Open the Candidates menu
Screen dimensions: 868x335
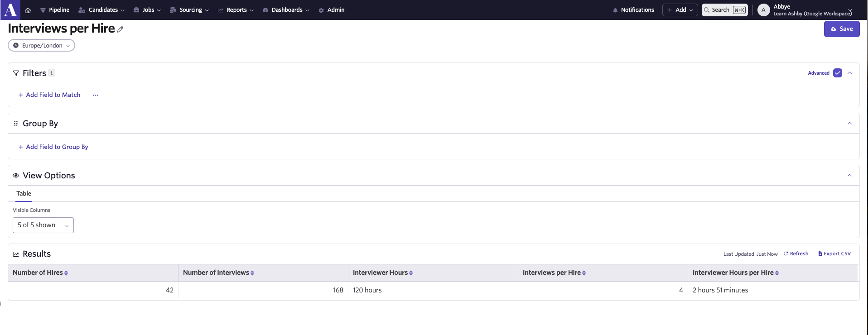coord(101,10)
